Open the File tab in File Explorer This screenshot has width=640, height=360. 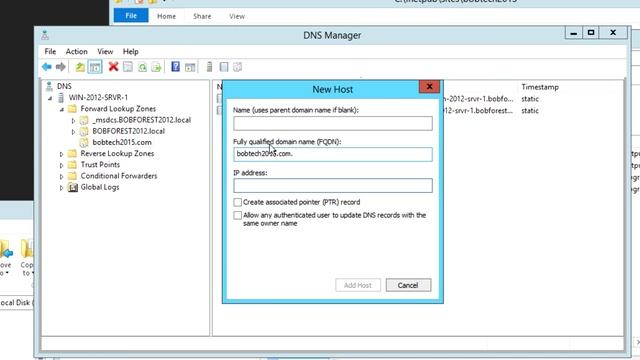click(x=131, y=16)
